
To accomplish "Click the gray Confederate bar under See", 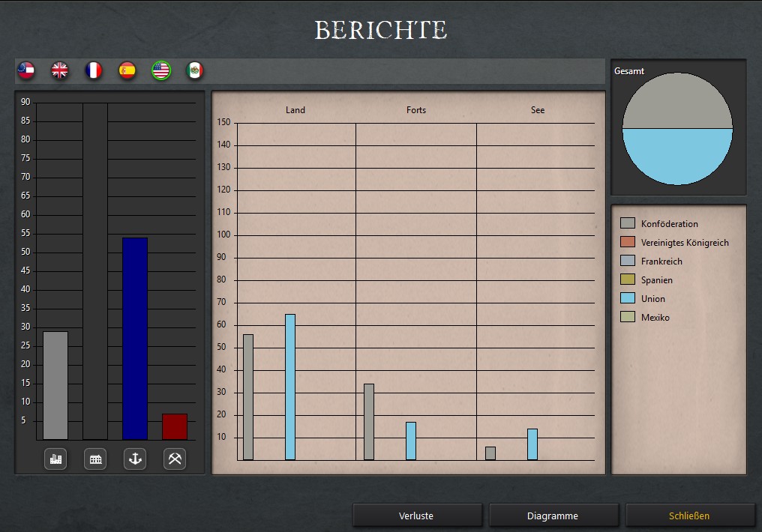I will (490, 453).
